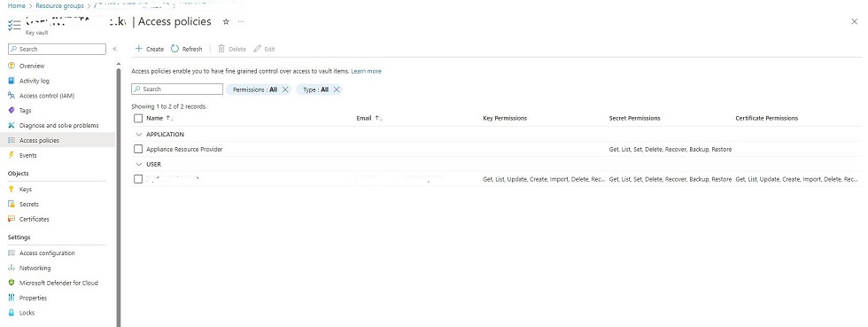Click the Certificate Permissions column header
The width and height of the screenshot is (868, 327).
(x=767, y=119)
